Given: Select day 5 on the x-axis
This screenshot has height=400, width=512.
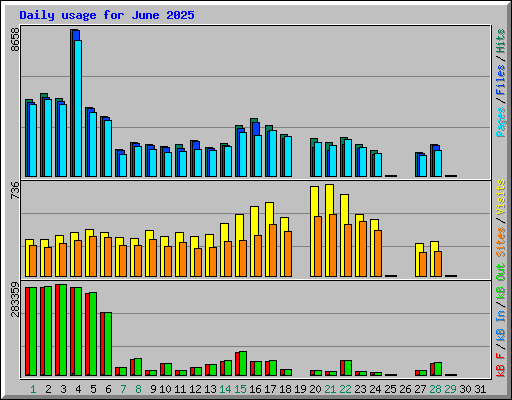Looking at the screenshot, I should pyautogui.click(x=93, y=389).
